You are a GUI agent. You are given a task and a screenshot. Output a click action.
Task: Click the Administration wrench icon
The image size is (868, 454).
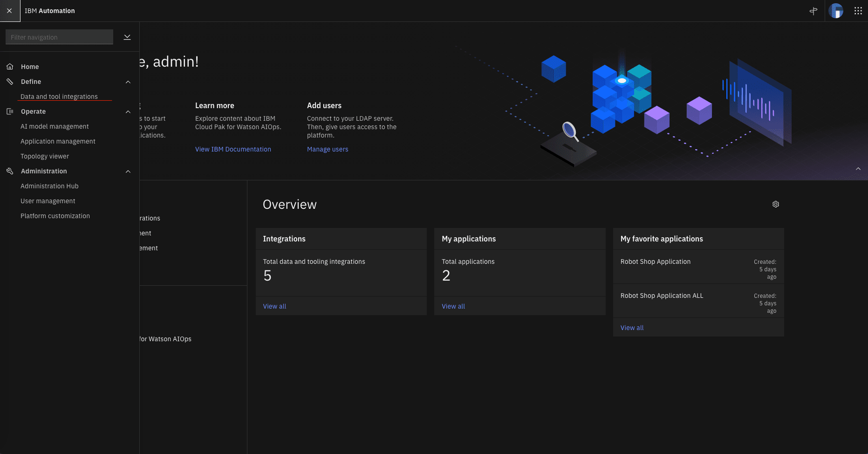point(10,171)
